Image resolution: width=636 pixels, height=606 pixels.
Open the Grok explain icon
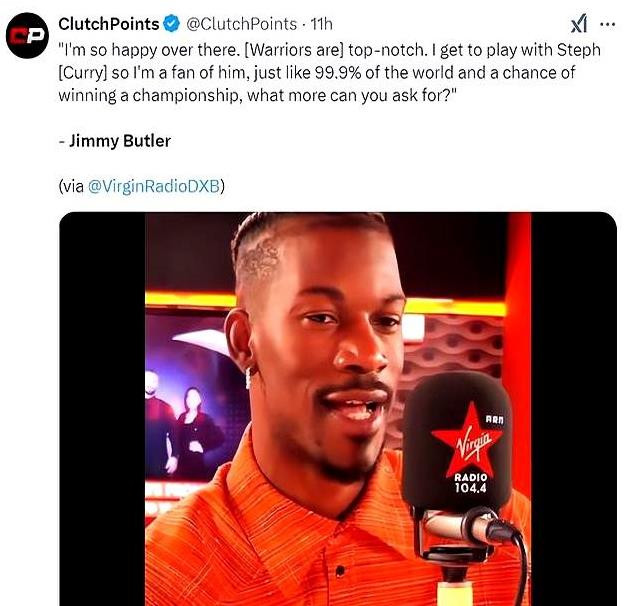(x=579, y=25)
